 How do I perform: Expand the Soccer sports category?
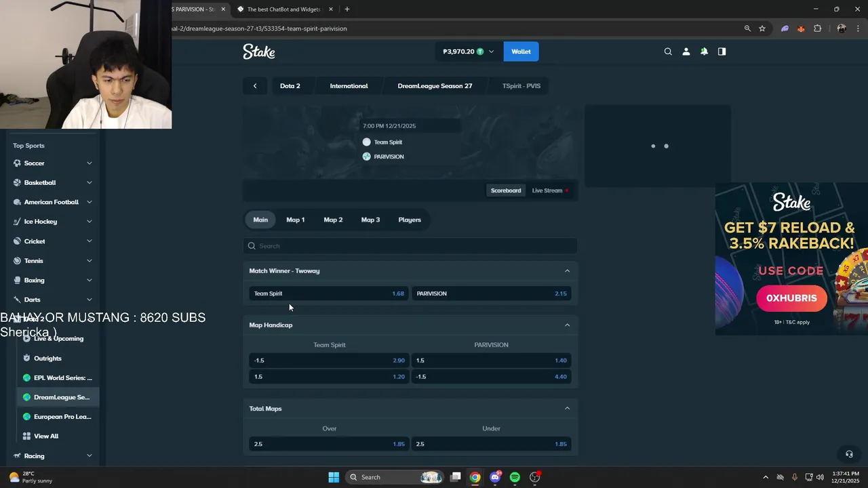click(89, 163)
